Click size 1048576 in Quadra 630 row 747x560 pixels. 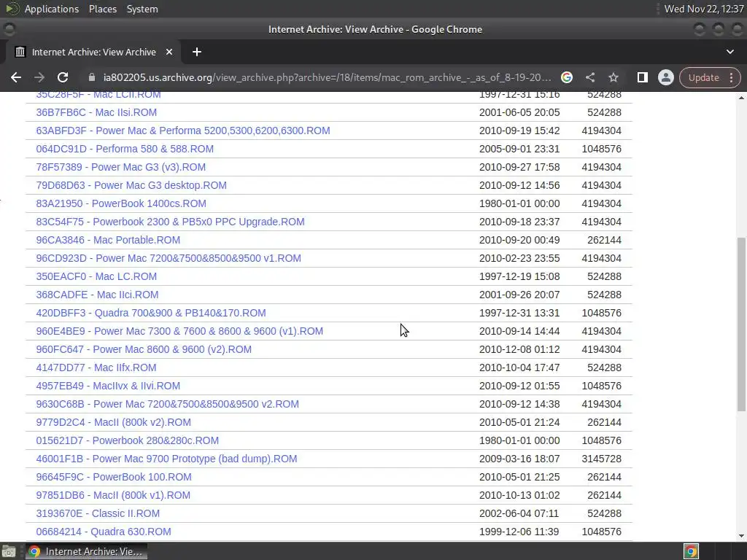[x=601, y=532]
